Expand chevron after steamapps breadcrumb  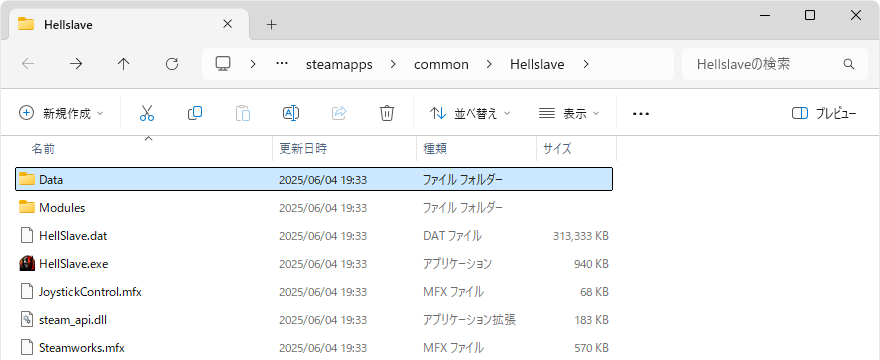[392, 64]
